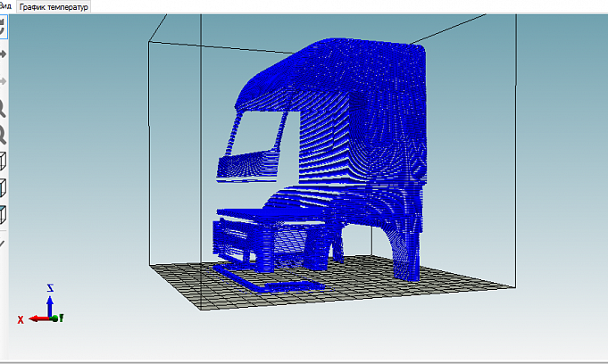Image resolution: width=608 pixels, height=364 pixels.
Task: Select the plain wireframe cube view icon
Action: [x=3, y=161]
